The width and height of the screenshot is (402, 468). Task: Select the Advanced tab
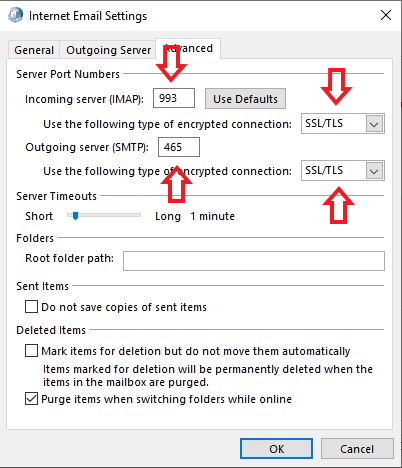click(x=188, y=49)
